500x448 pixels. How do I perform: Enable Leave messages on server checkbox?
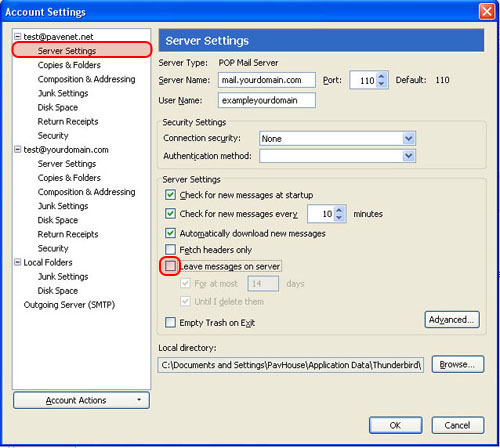[x=170, y=266]
